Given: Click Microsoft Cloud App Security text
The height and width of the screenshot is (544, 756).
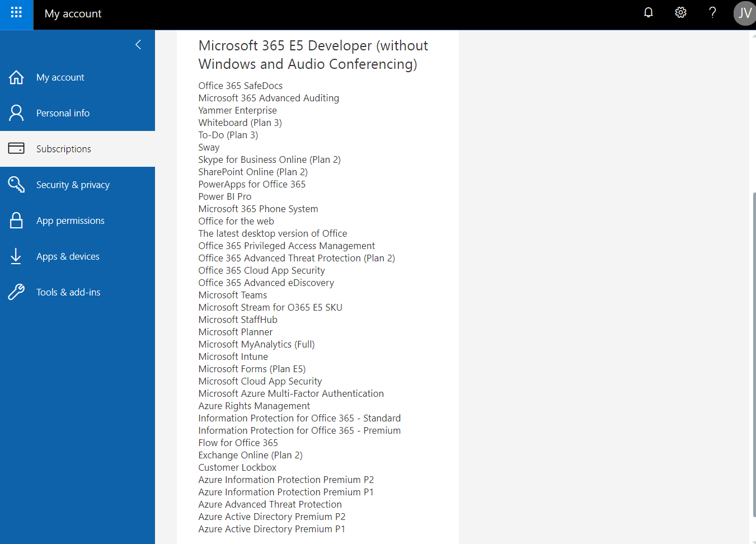Looking at the screenshot, I should tap(260, 381).
